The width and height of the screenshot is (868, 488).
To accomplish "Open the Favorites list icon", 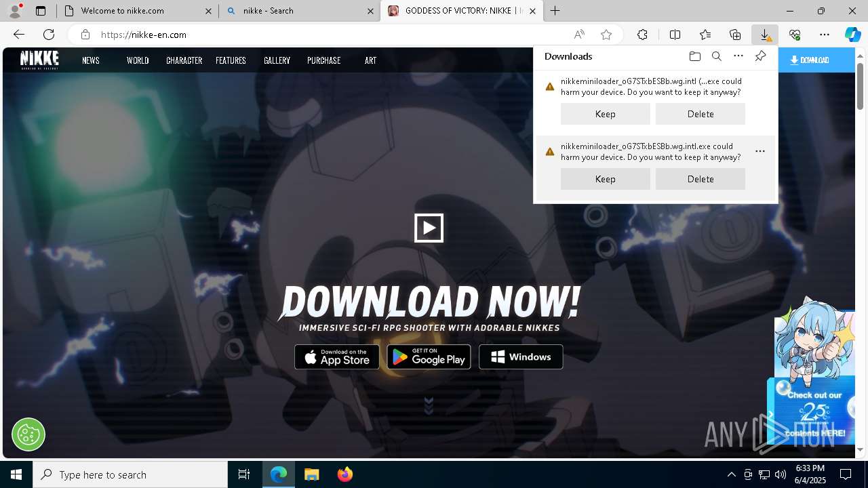I will pos(705,35).
